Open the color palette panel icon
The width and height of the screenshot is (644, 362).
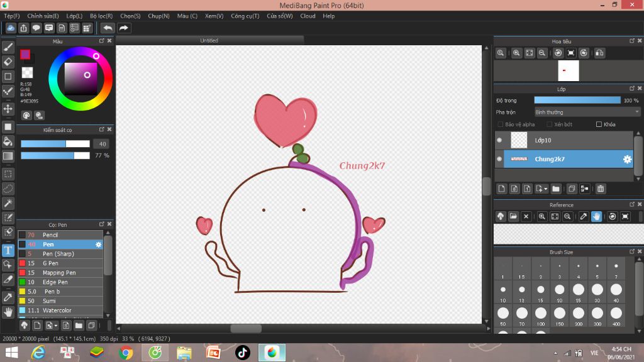click(x=26, y=116)
